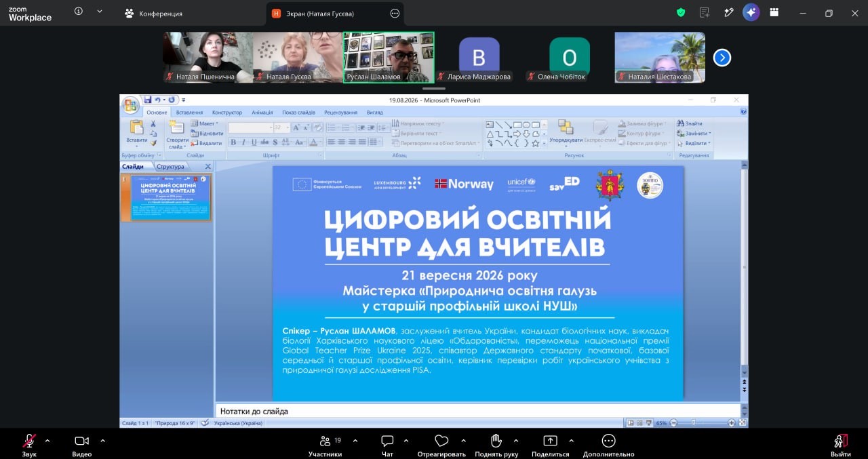Open screen share options ellipsis in tab
The height and width of the screenshot is (459, 868).
tap(395, 14)
